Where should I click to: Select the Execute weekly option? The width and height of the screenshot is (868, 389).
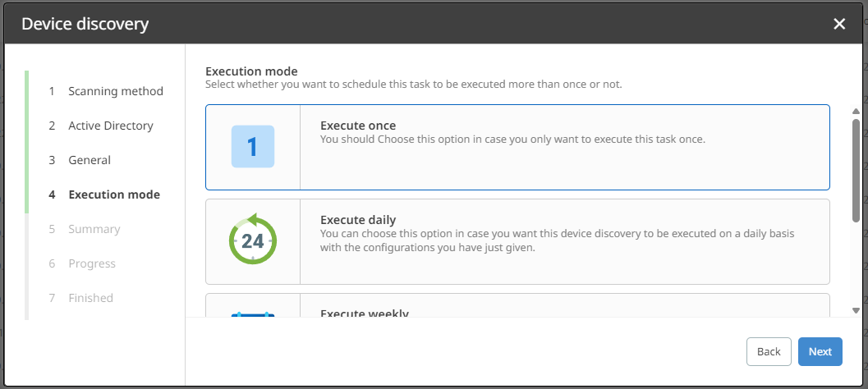[x=517, y=305]
